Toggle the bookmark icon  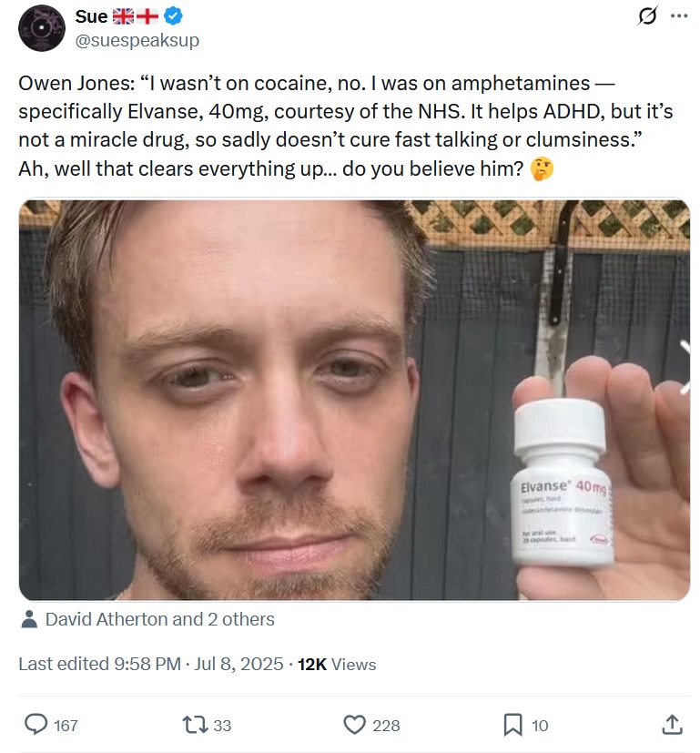point(512,725)
